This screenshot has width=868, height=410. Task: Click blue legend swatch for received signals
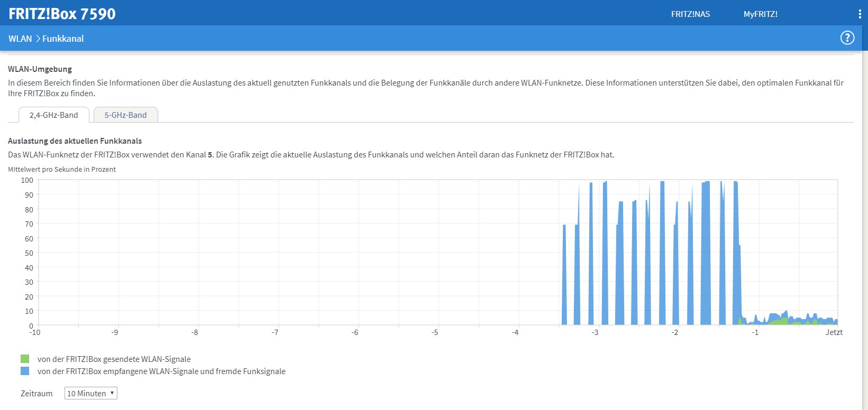coord(25,371)
